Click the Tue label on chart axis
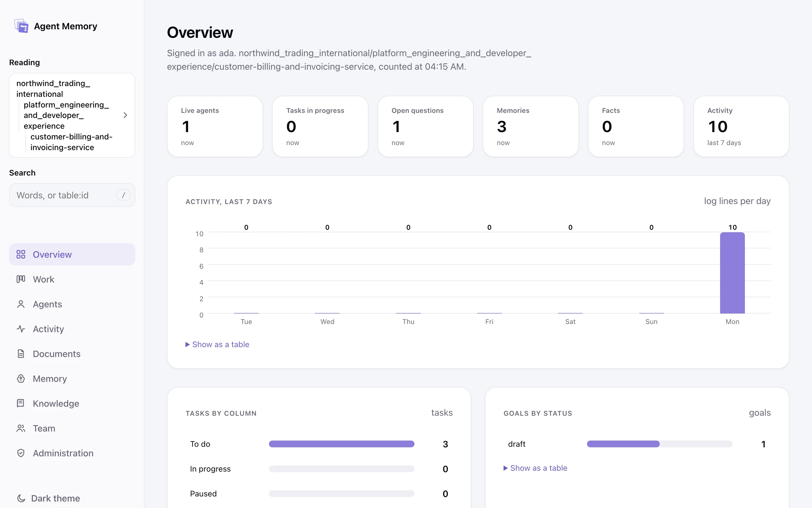Screen dimensions: 812x508 point(246,321)
